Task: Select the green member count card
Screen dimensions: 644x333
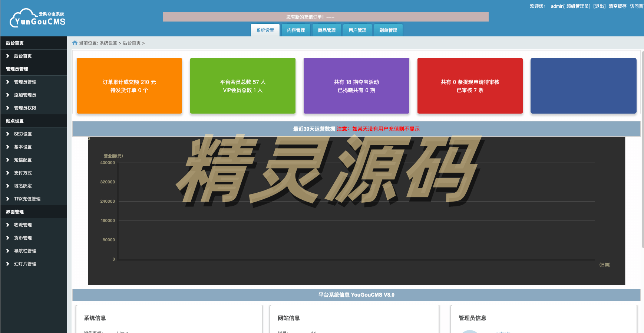Action: 243,86
